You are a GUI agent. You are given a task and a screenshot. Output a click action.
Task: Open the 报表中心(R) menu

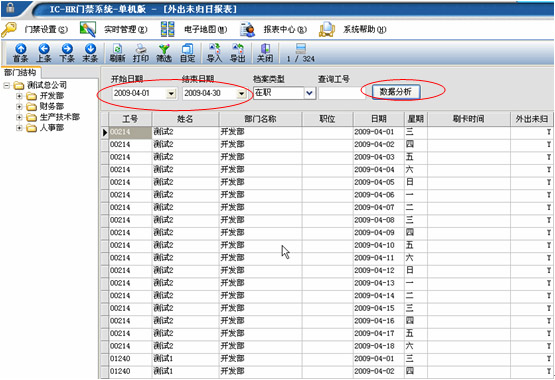tap(285, 29)
